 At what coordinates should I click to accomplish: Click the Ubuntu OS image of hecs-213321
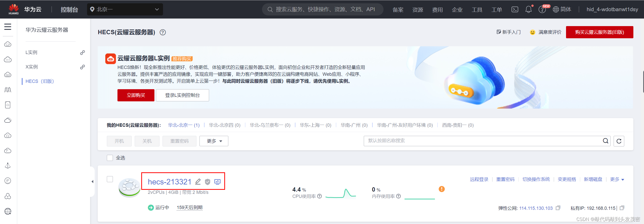click(129, 188)
